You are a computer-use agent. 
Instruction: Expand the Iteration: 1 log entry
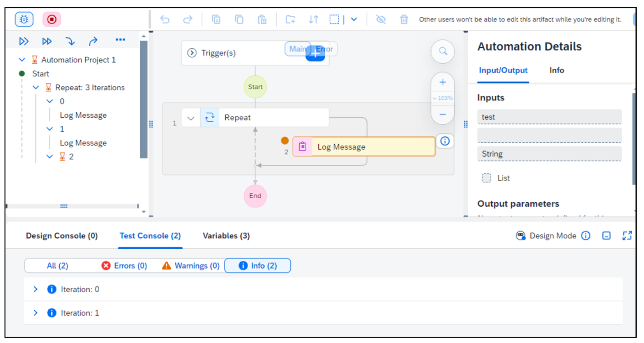(36, 313)
